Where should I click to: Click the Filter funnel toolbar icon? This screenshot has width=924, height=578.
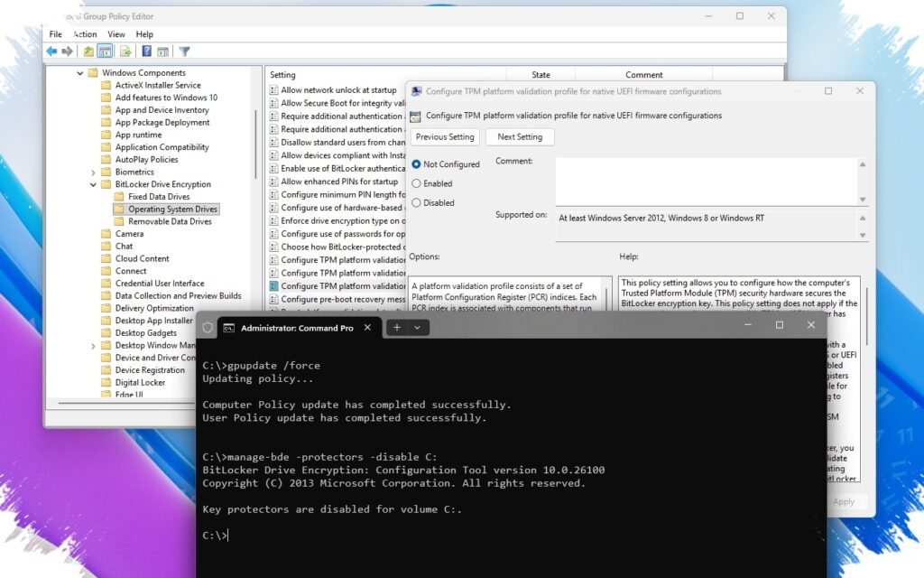point(184,51)
